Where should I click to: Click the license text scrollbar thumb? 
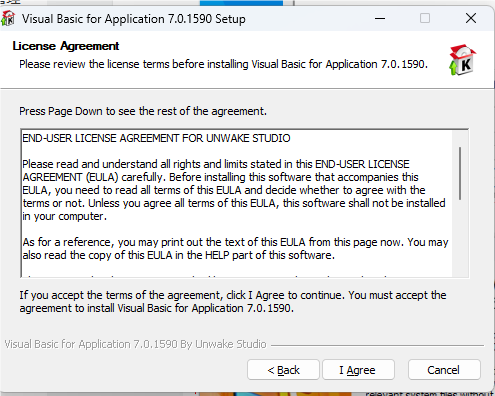[x=460, y=173]
